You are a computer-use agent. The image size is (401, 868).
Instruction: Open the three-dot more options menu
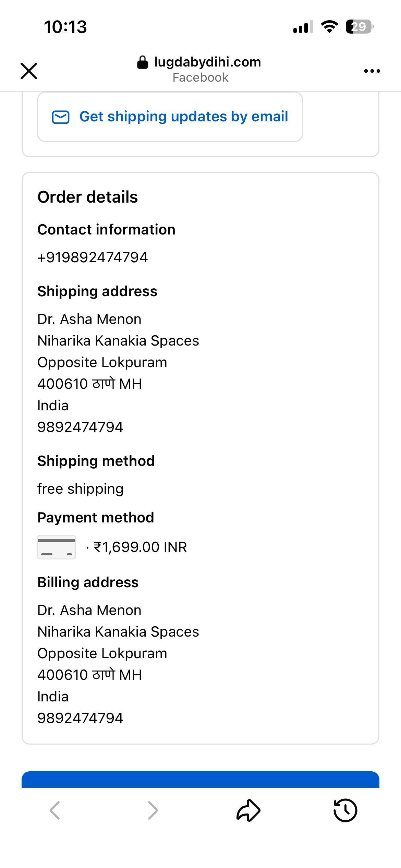click(372, 71)
